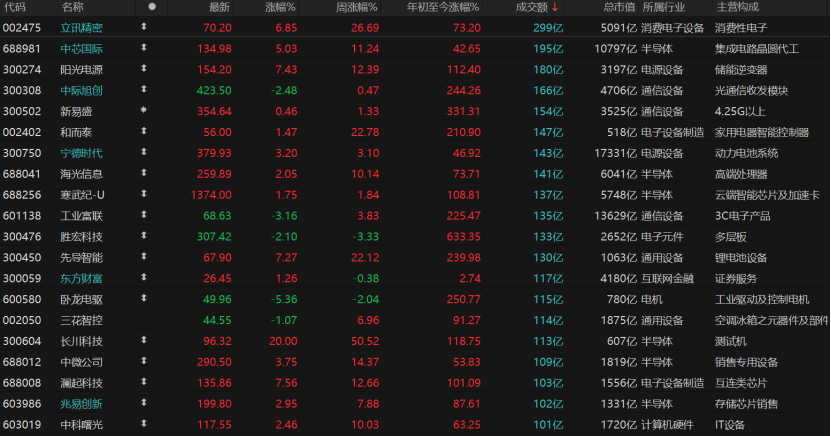Select the 寒武纪-U stock name
Screen dimensions: 831x436
(82, 195)
